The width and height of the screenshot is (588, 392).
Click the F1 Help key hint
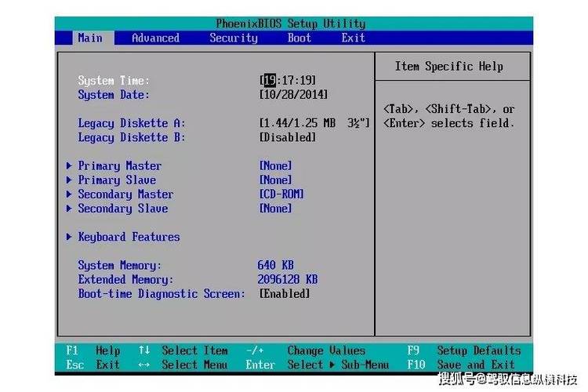click(93, 350)
